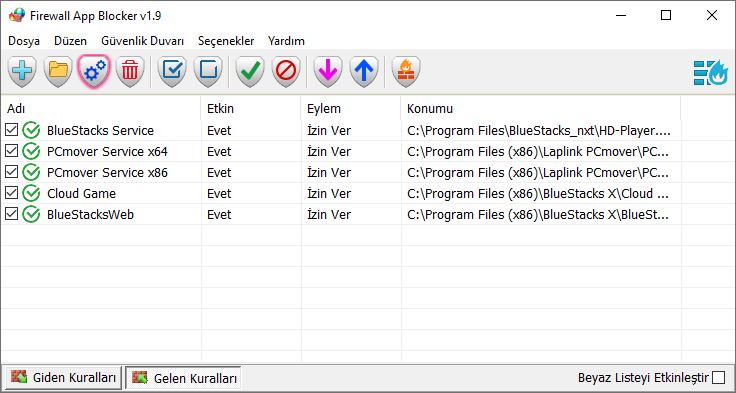Open the yellow folder Add Folder icon
Viewport: 736px width, 393px height.
[x=58, y=71]
